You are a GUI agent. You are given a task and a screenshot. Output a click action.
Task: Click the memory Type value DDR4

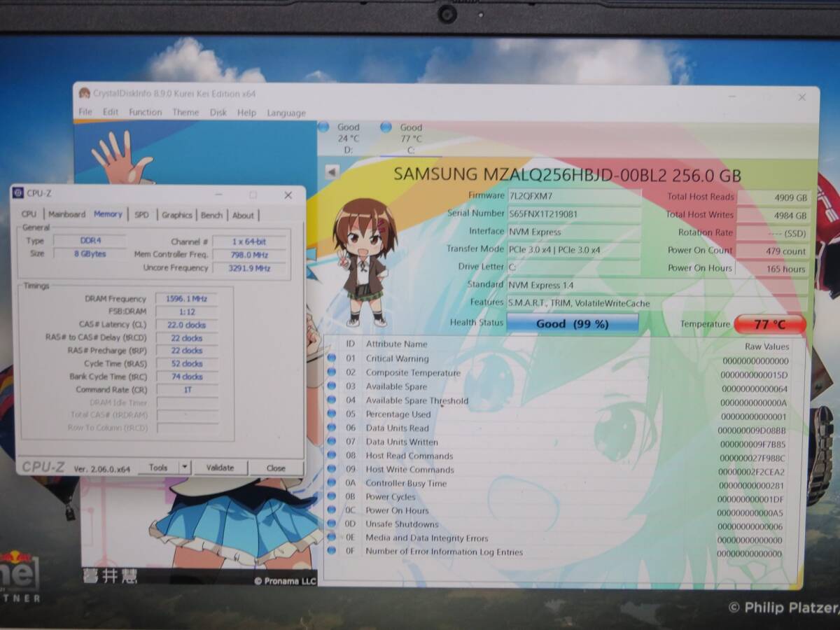tap(90, 240)
